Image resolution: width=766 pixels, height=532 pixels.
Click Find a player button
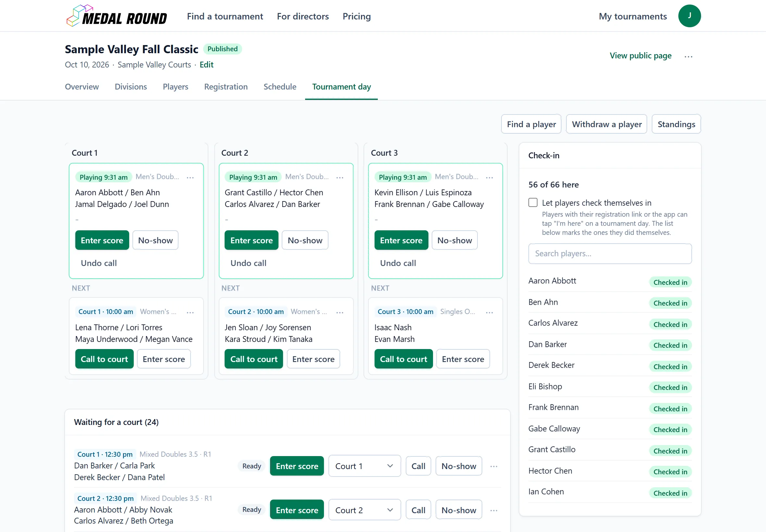pyautogui.click(x=531, y=124)
